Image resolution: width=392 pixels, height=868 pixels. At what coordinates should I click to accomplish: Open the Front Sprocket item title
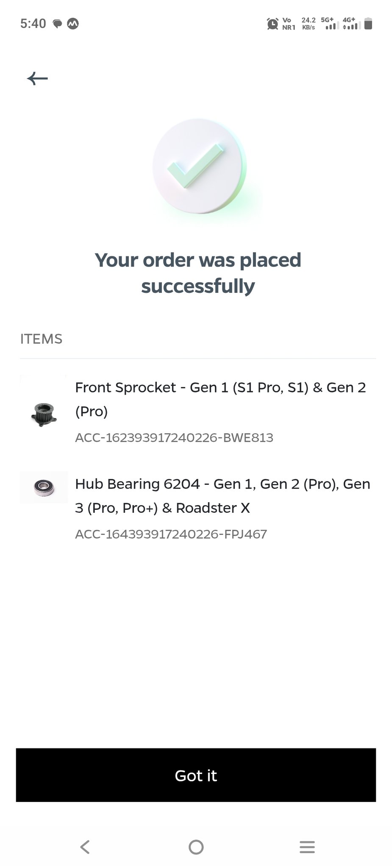220,399
